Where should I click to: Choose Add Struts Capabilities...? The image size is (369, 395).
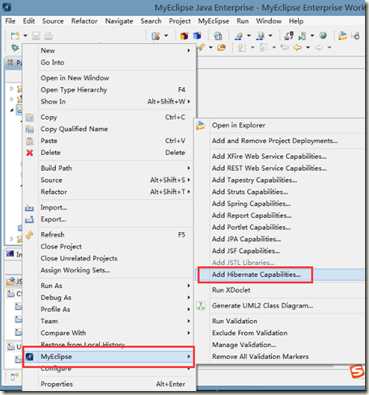tap(250, 192)
